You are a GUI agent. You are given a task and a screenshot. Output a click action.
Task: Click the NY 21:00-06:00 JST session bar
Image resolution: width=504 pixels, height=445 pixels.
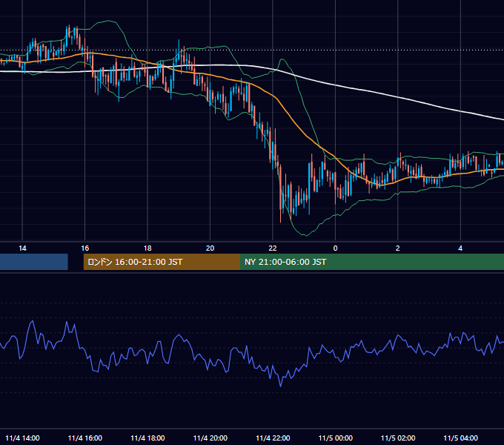pos(372,262)
